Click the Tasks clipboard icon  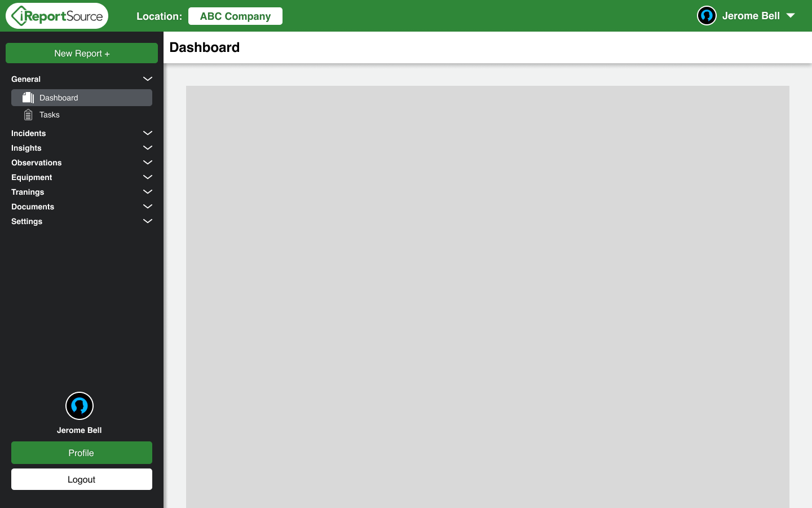(28, 115)
